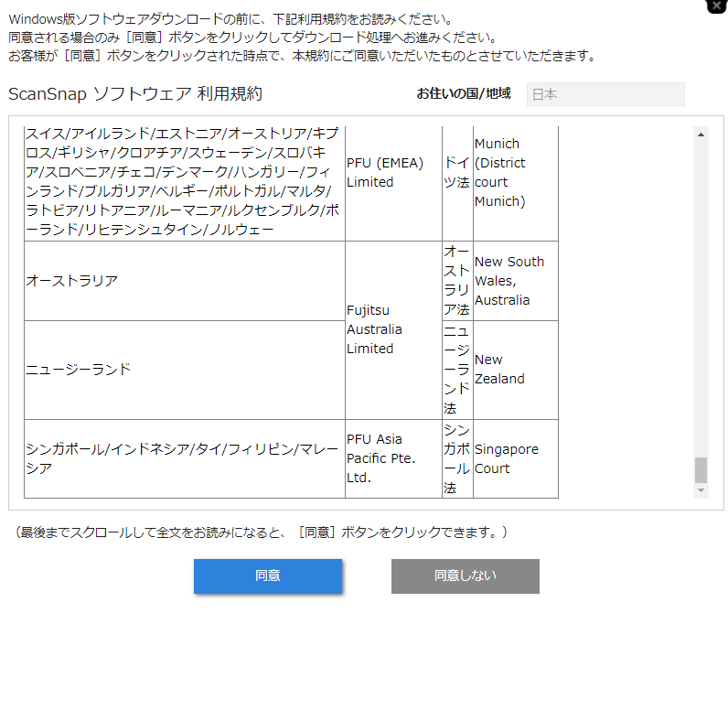Viewport: 728px width, 710px height.
Task: Click the お住いの国/地域 label
Action: pos(464,94)
